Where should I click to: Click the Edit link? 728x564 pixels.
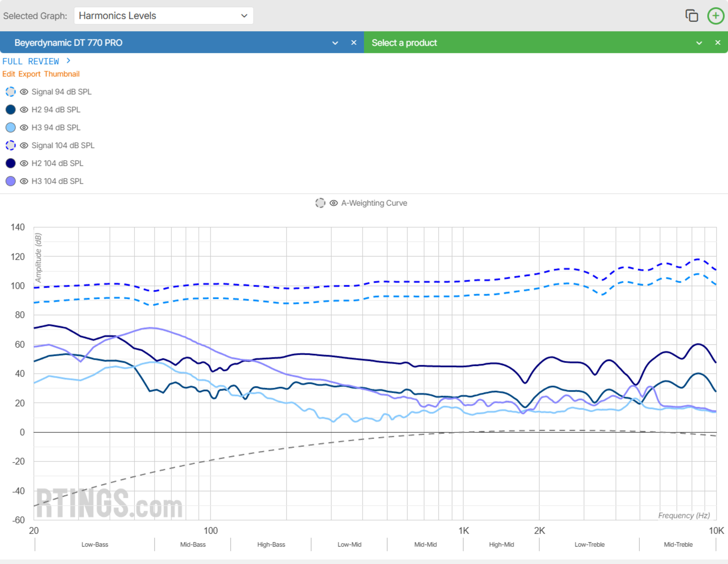tap(9, 74)
